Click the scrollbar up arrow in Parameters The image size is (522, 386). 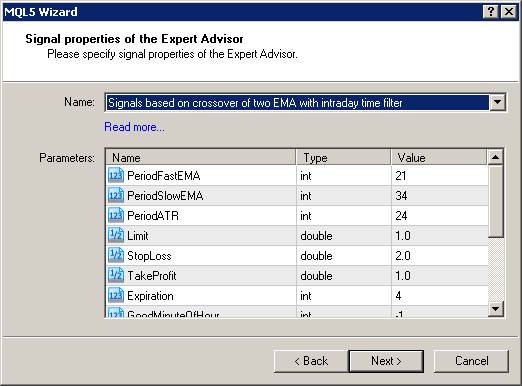pyautogui.click(x=495, y=157)
